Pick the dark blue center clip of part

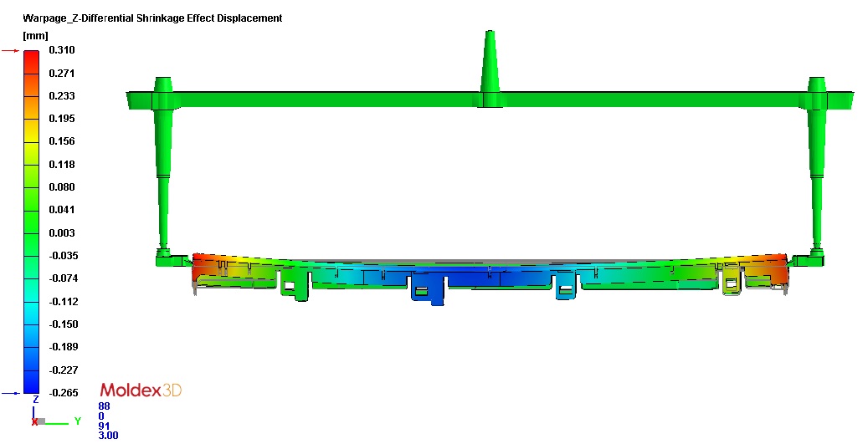[428, 290]
